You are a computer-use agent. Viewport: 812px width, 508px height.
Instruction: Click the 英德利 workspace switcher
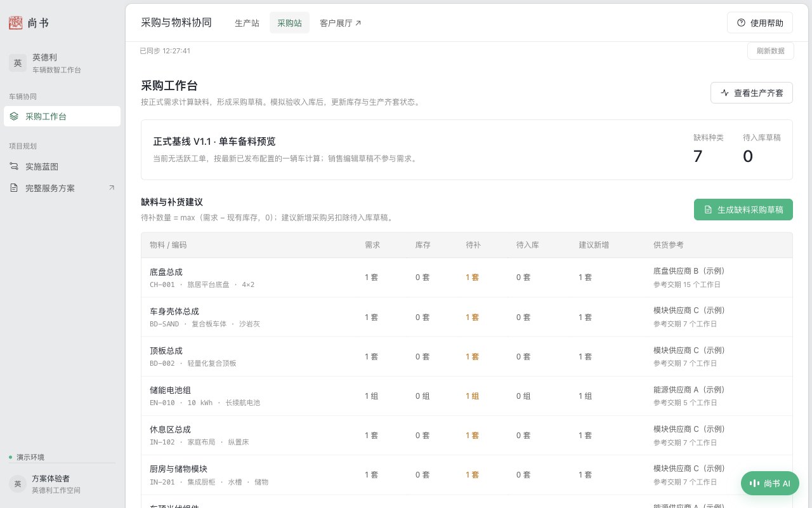(x=62, y=63)
